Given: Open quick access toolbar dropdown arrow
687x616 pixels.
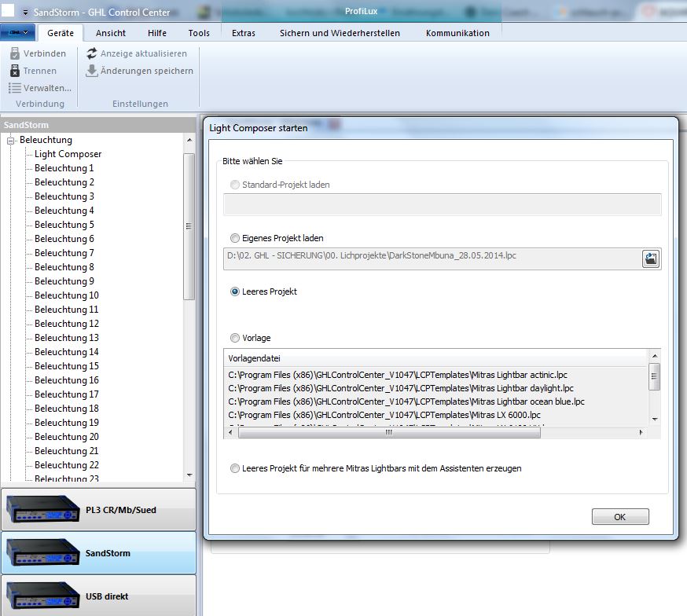Looking at the screenshot, I should pos(25,13).
